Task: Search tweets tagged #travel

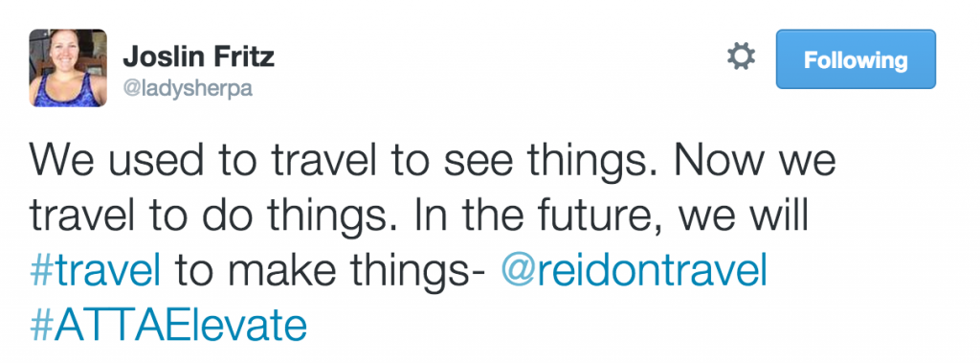Action: pos(95,270)
